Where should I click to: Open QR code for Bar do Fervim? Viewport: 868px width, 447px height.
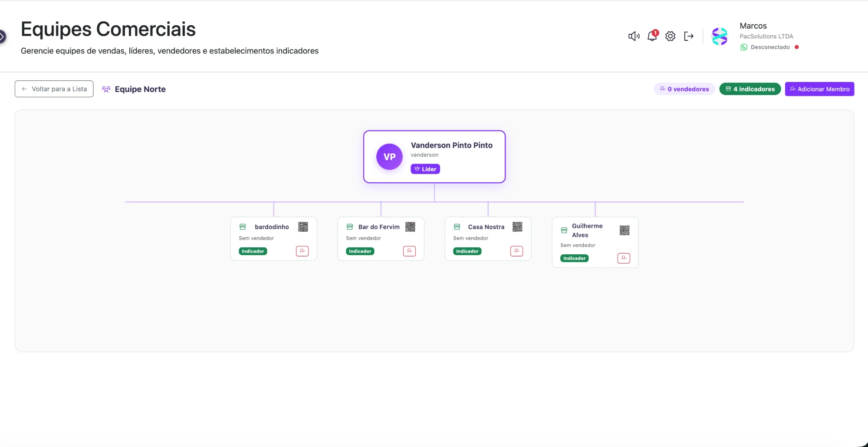[410, 227]
